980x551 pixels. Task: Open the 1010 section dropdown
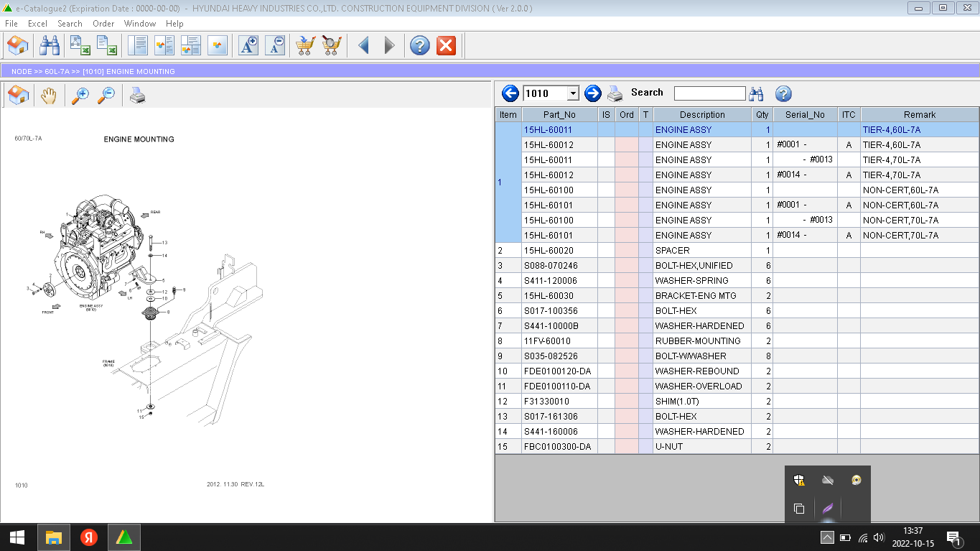572,93
